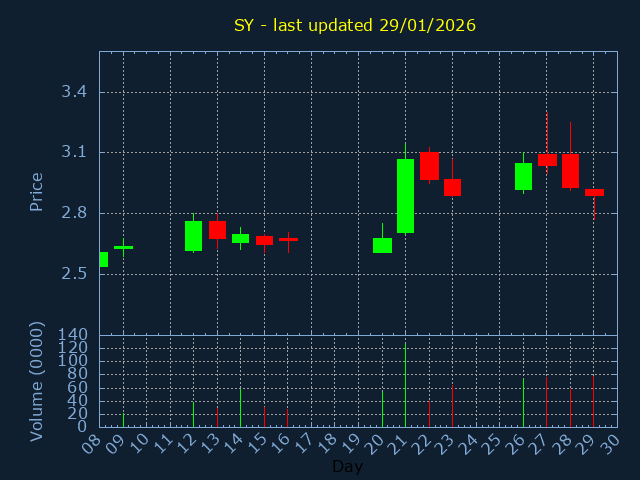Select the tall green candlestick on day 21

click(x=405, y=196)
